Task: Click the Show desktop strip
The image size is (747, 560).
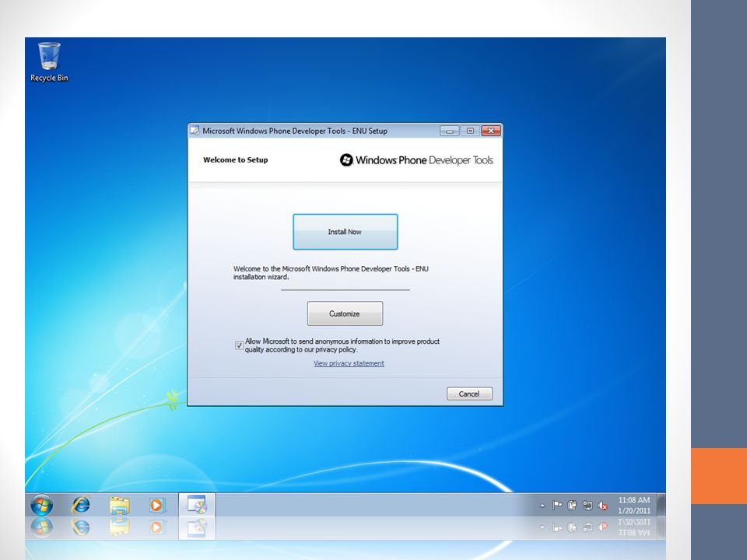Action: pyautogui.click(x=661, y=505)
